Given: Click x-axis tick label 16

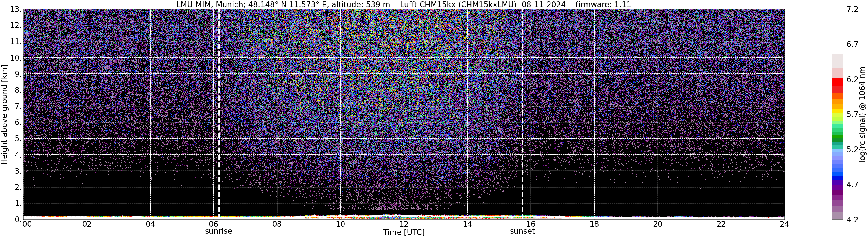Looking at the screenshot, I should tap(531, 224).
